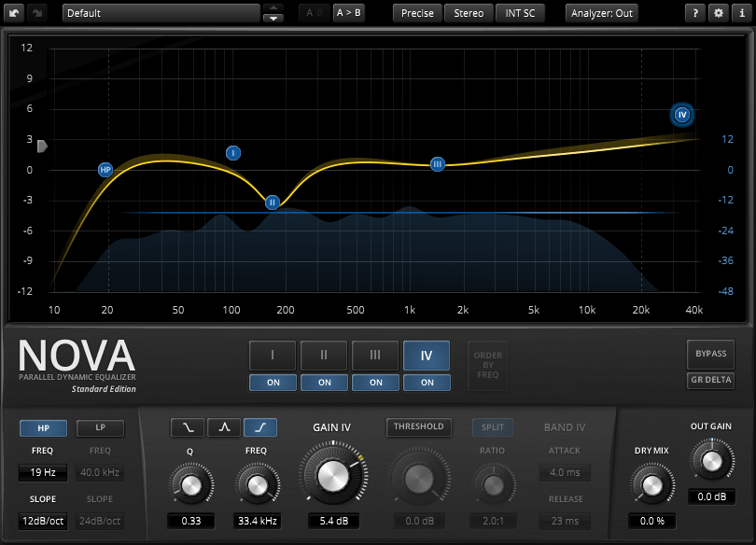The width and height of the screenshot is (756, 545).
Task: Open the help question mark icon
Action: point(695,13)
